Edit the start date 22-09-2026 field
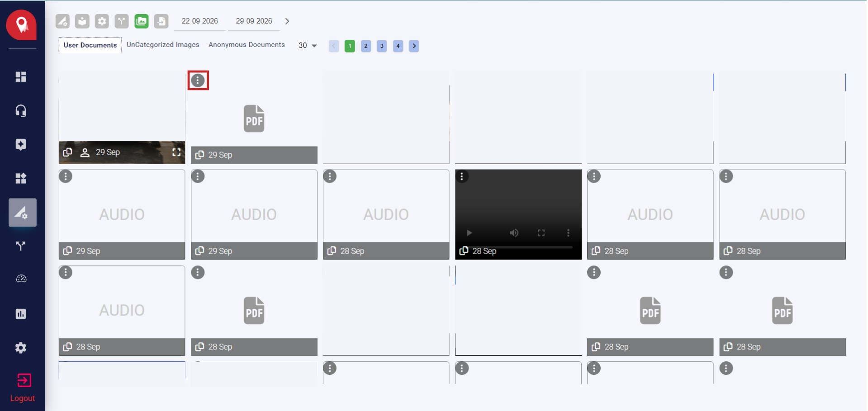 pyautogui.click(x=199, y=21)
